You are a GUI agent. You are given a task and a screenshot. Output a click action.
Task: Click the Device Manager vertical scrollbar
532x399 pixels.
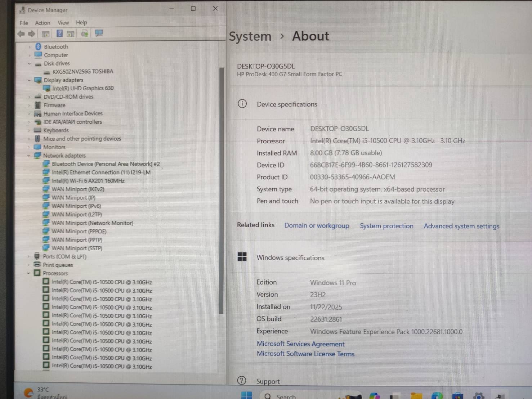click(221, 190)
